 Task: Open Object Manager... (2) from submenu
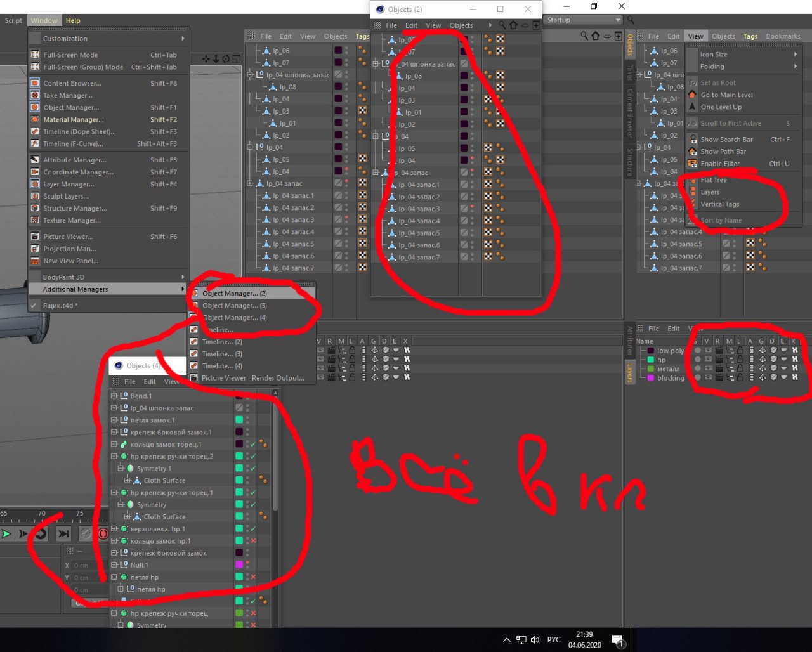tap(251, 294)
